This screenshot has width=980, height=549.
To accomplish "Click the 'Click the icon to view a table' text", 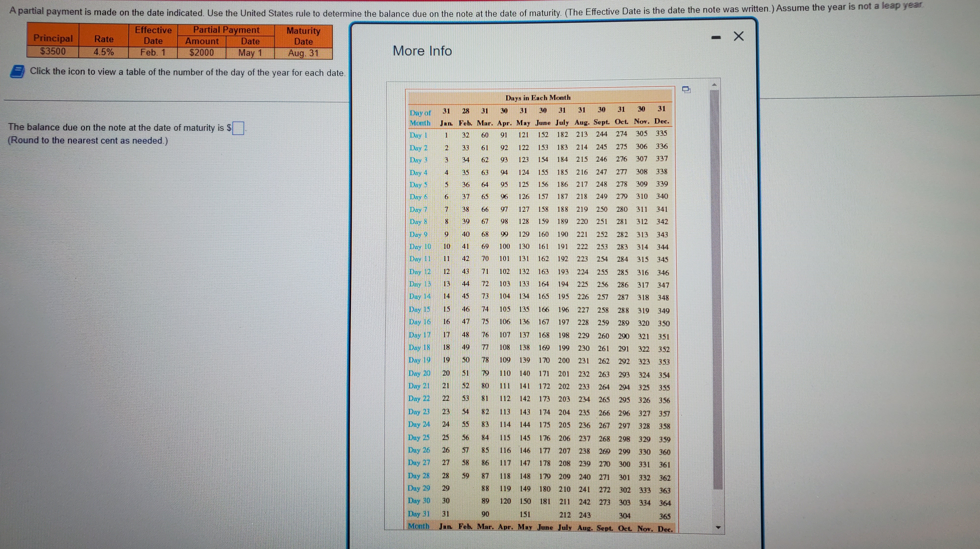I will pos(187,72).
